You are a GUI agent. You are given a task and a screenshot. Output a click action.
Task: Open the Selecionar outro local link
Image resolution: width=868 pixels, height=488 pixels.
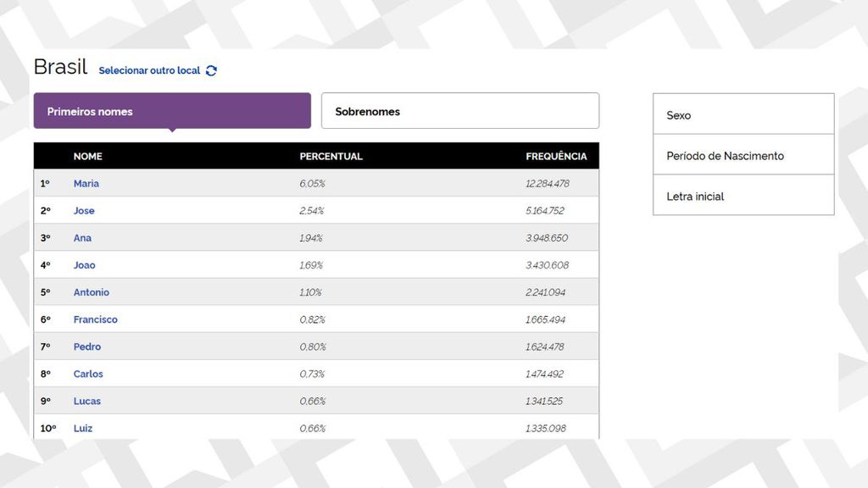point(149,70)
